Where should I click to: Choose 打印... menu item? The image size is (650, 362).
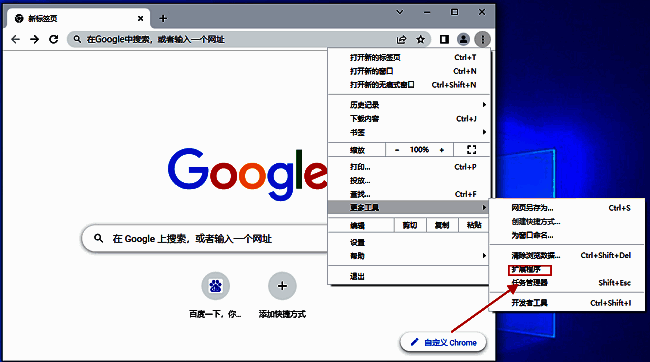(409, 167)
